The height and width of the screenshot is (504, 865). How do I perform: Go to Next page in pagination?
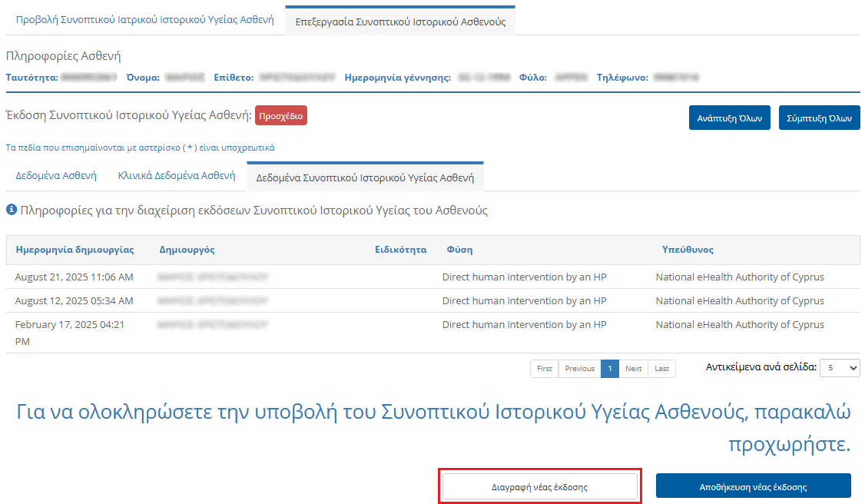[x=633, y=369]
